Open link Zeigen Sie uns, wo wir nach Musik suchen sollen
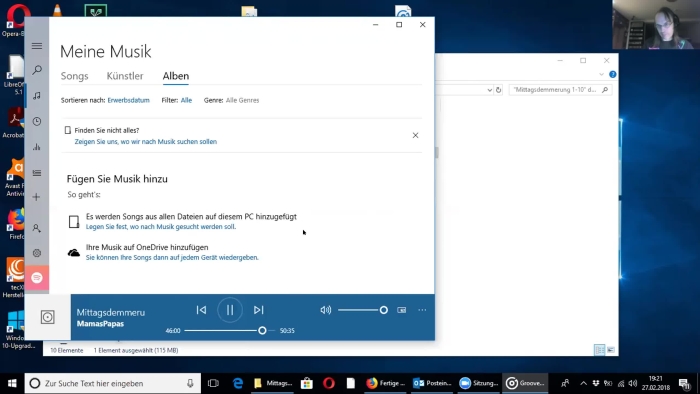 [146, 142]
